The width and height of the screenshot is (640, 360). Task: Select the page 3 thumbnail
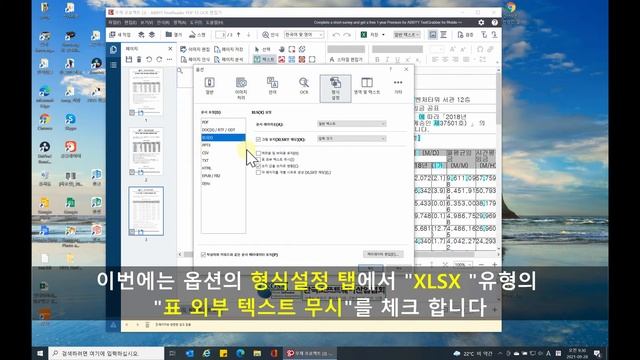point(146,211)
